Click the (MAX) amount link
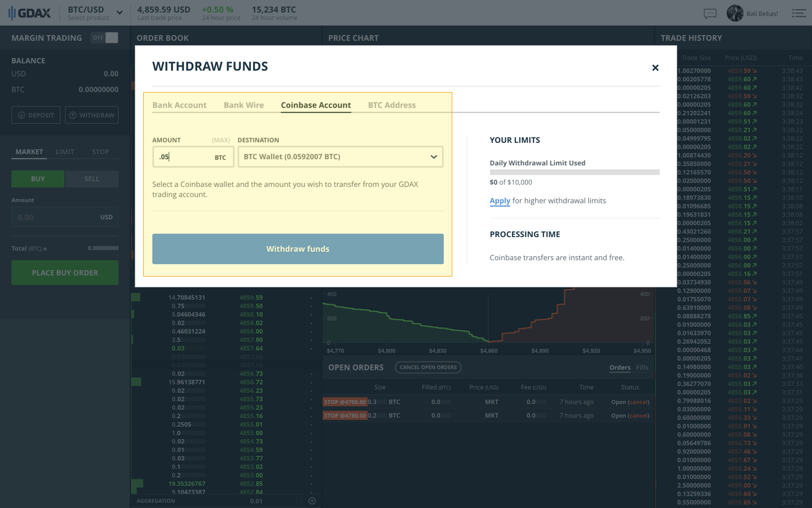This screenshot has width=812, height=508. [x=221, y=140]
